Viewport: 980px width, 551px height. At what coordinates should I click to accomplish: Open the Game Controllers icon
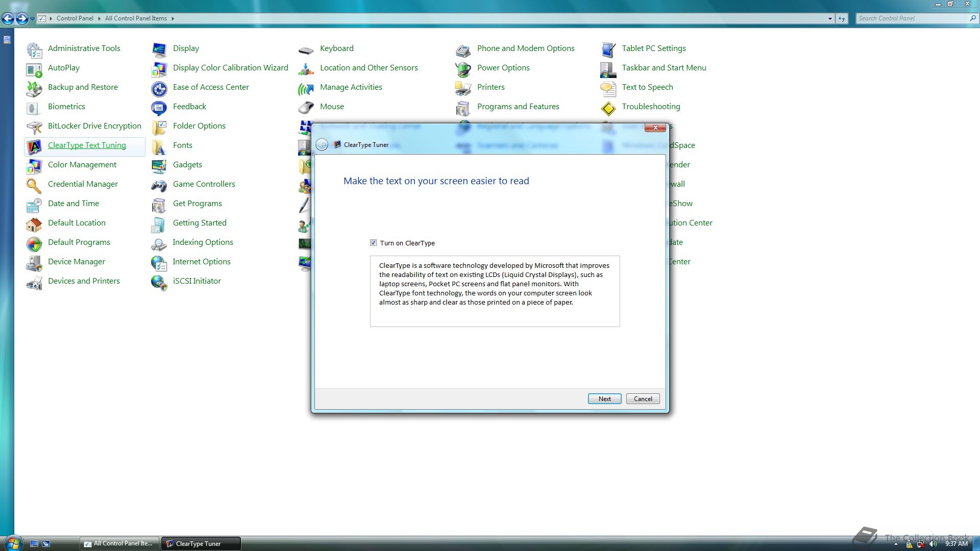point(159,186)
